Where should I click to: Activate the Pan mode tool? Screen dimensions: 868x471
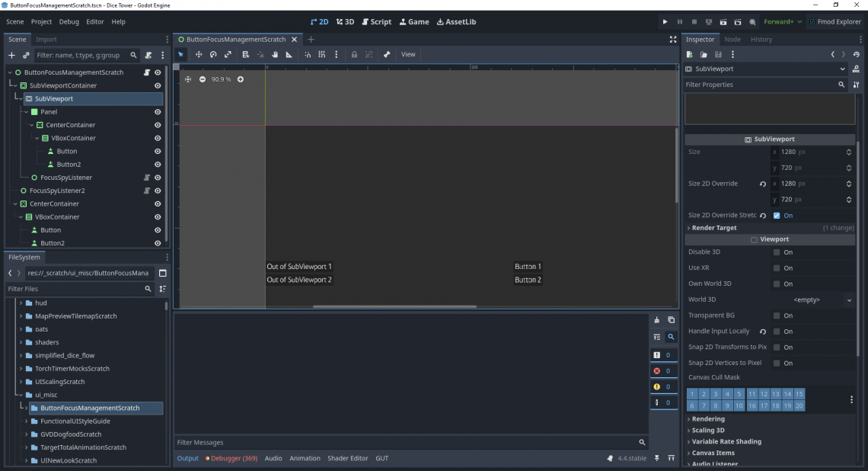pyautogui.click(x=274, y=54)
